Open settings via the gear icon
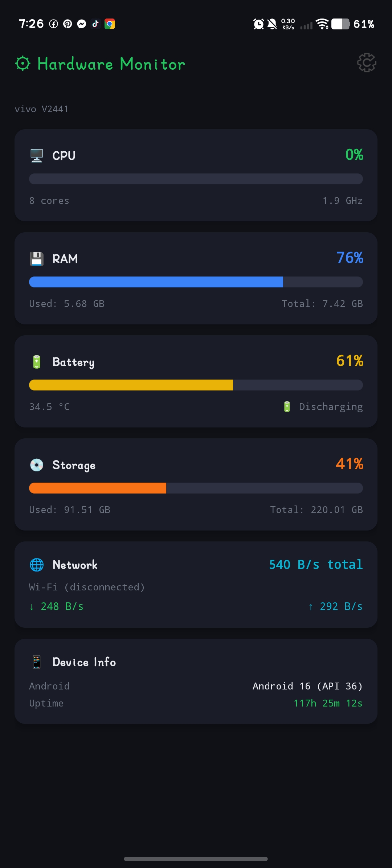Viewport: 392px width, 868px height. tap(367, 63)
